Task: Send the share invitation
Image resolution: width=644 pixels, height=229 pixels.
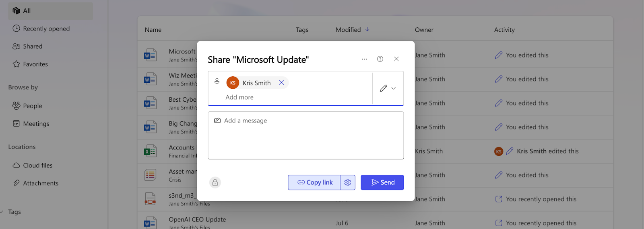Action: [382, 182]
